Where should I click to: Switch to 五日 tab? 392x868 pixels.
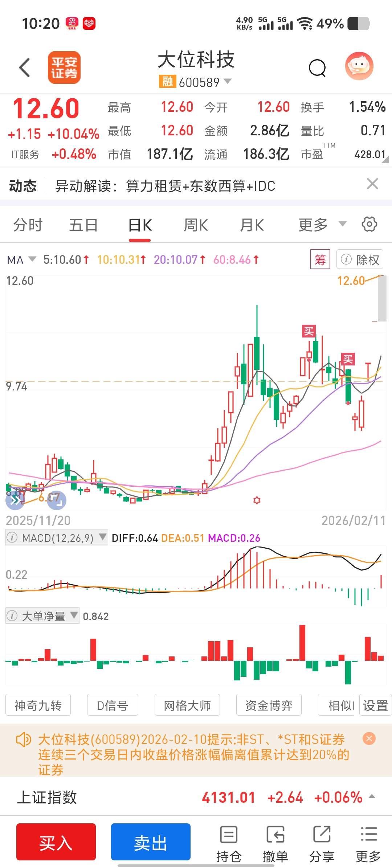pos(83,225)
